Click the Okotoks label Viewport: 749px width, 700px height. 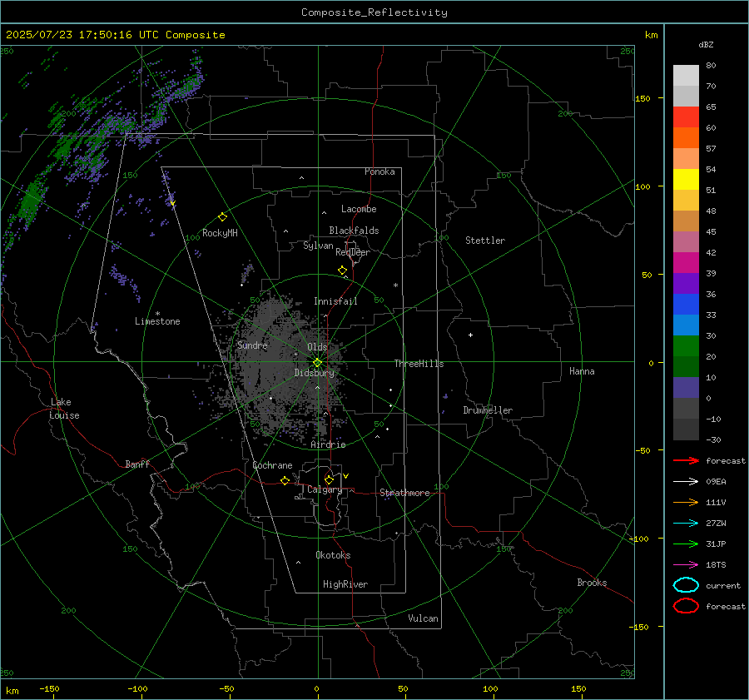pos(333,555)
